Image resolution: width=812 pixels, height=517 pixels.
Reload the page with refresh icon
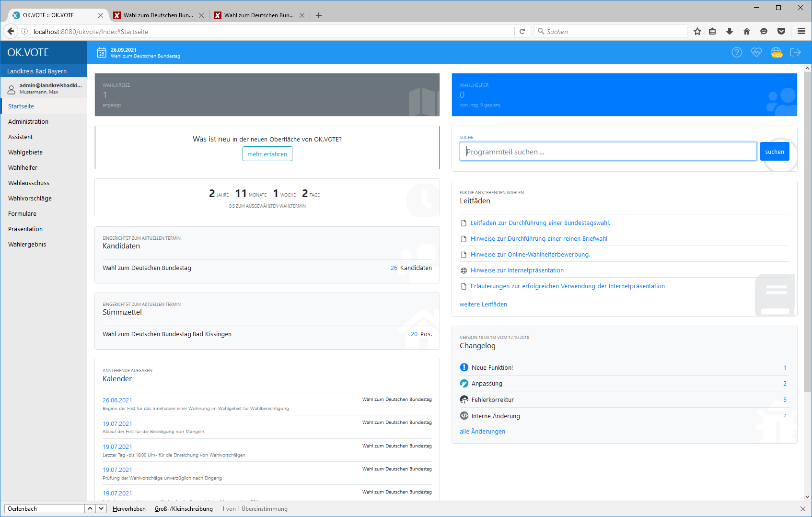(522, 31)
